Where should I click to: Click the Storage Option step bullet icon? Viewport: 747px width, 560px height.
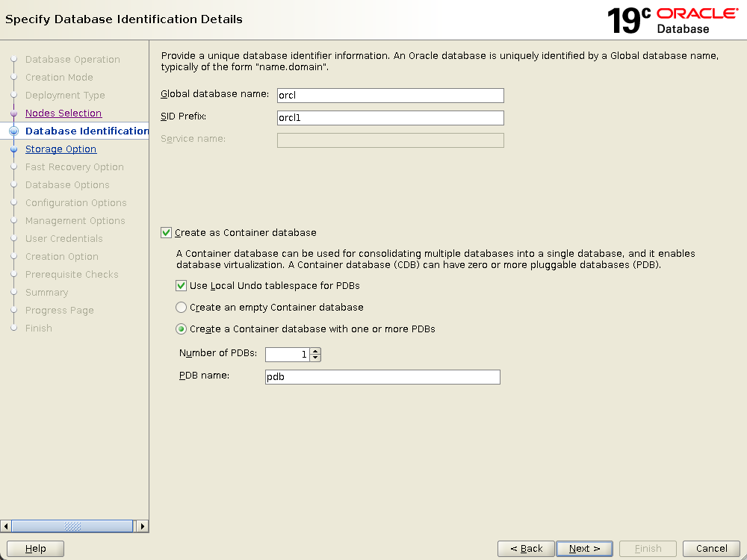tap(13, 149)
